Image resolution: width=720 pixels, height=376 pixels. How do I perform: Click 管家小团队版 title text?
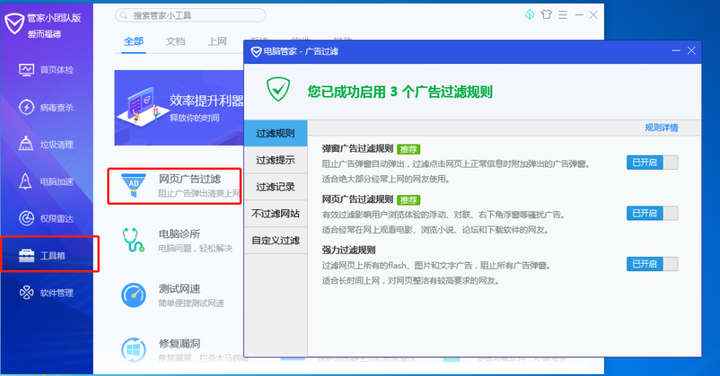point(54,17)
